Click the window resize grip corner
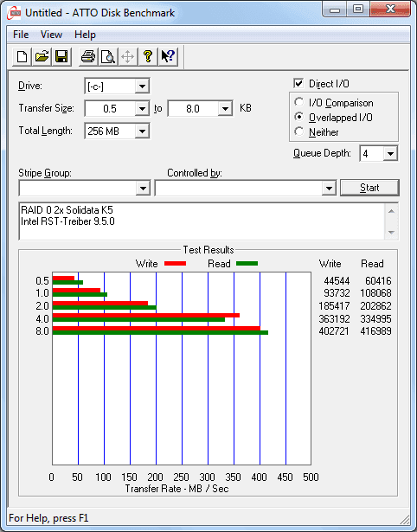The image size is (417, 532). (x=405, y=519)
